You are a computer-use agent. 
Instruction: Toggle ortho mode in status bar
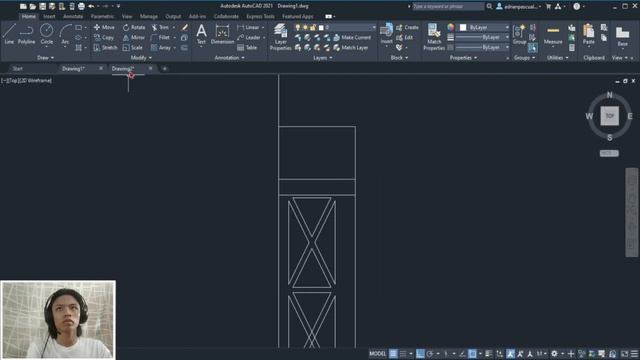[420, 353]
